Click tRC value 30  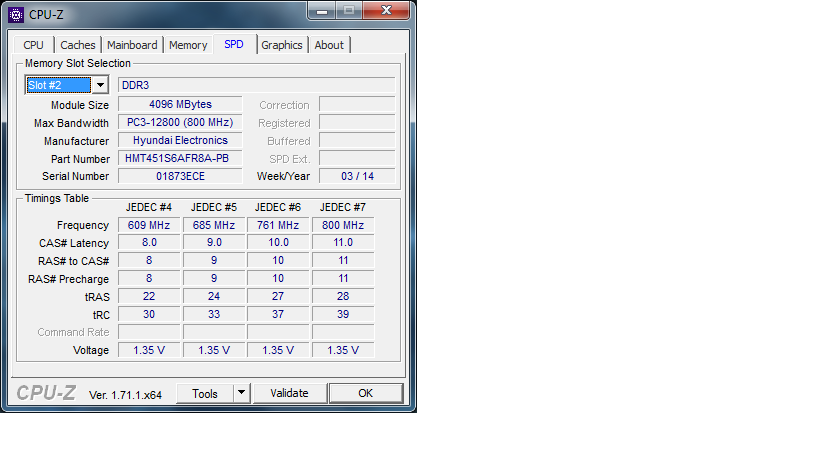[149, 314]
